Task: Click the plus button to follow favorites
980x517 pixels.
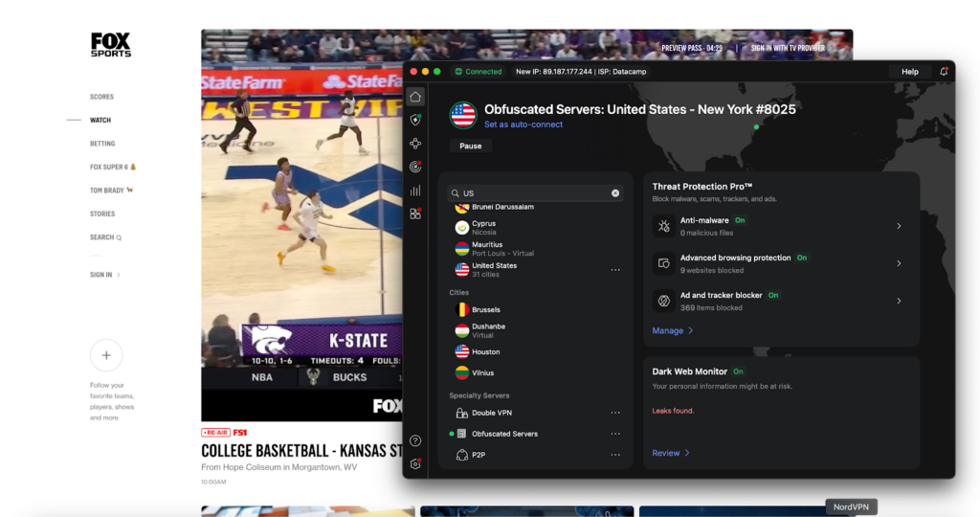Action: tap(106, 355)
